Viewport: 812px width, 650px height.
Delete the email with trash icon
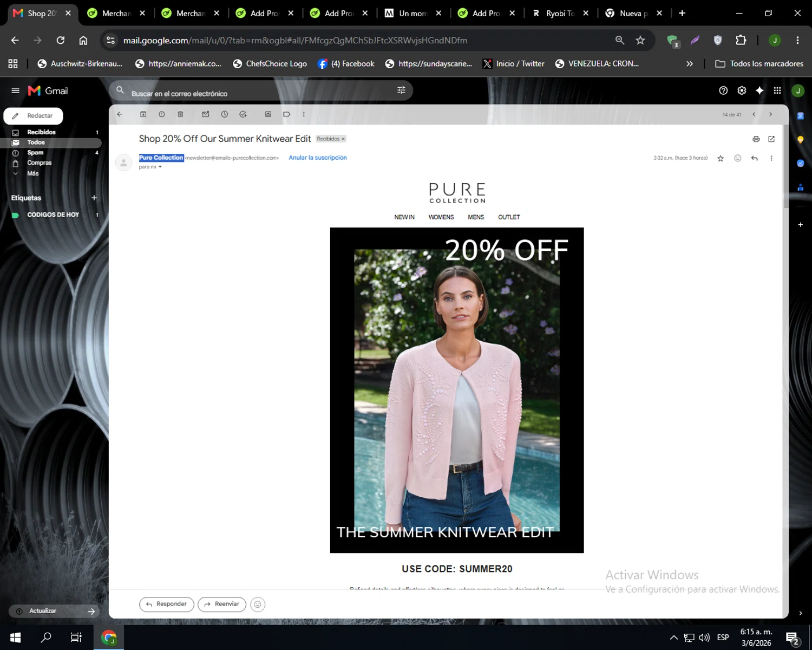(180, 114)
